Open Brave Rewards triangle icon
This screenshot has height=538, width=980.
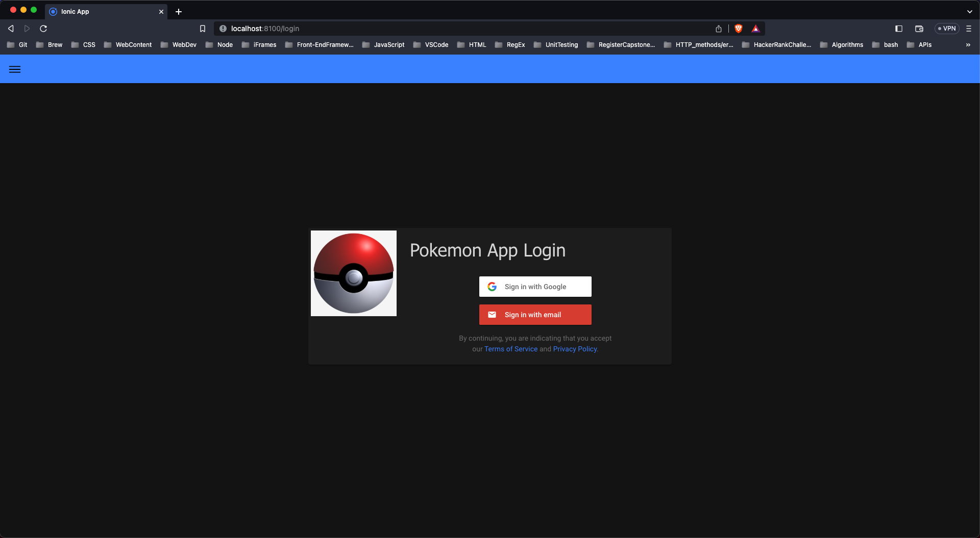(x=756, y=29)
